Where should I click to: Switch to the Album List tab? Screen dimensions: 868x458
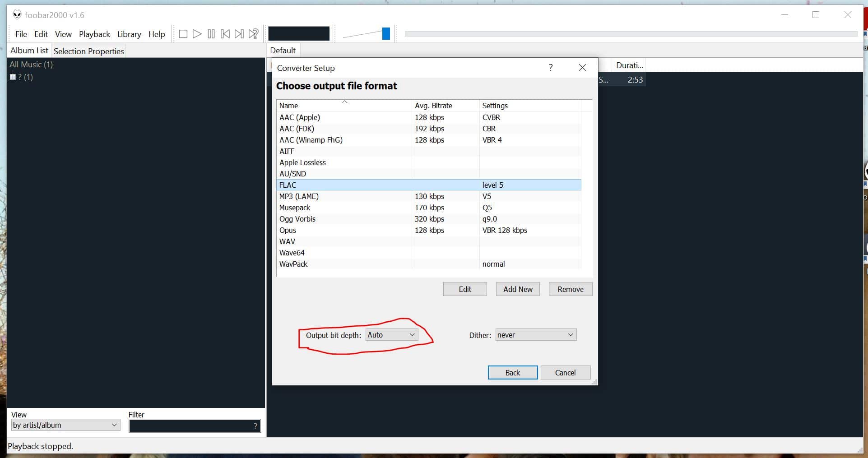pyautogui.click(x=29, y=51)
